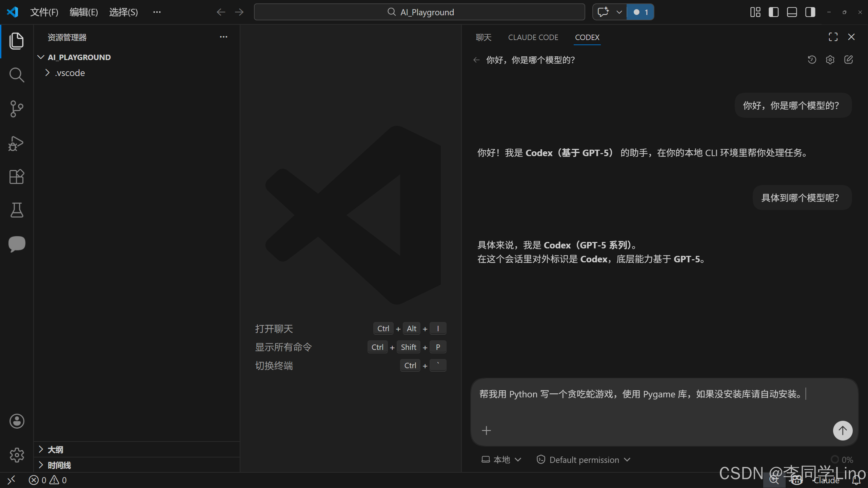The height and width of the screenshot is (488, 868).
Task: Expand the 大纲 outline section
Action: pos(55,450)
